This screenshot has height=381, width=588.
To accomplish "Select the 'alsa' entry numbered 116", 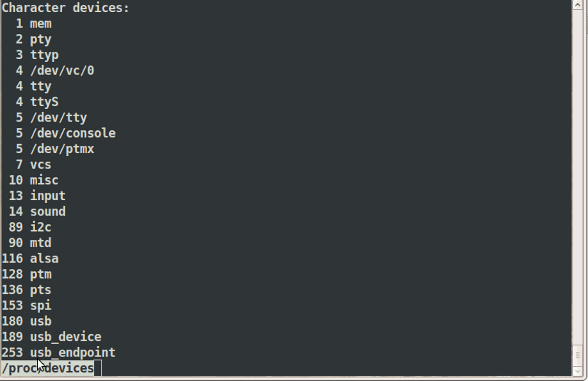I will pyautogui.click(x=44, y=258).
